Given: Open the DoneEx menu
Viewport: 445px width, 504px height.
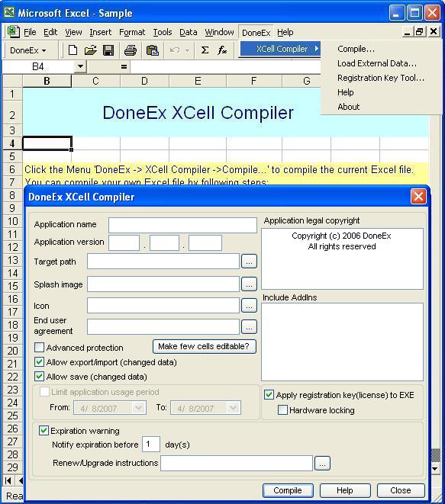Looking at the screenshot, I should 256,33.
